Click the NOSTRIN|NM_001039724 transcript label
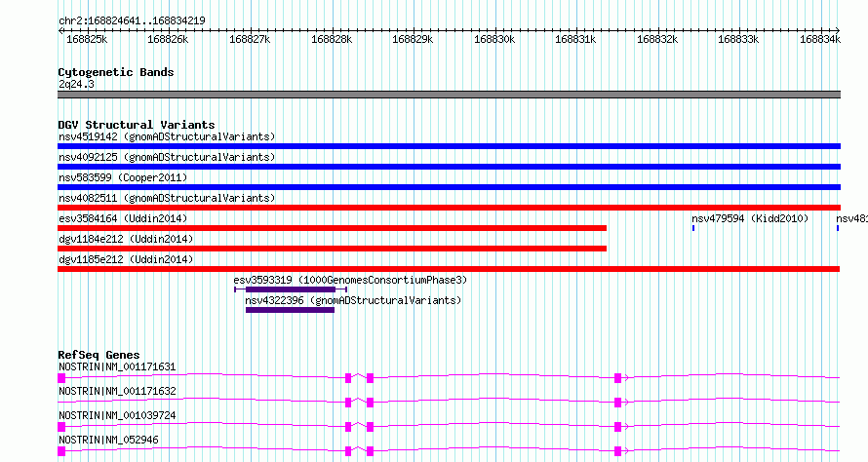This screenshot has width=868, height=462. [117, 415]
